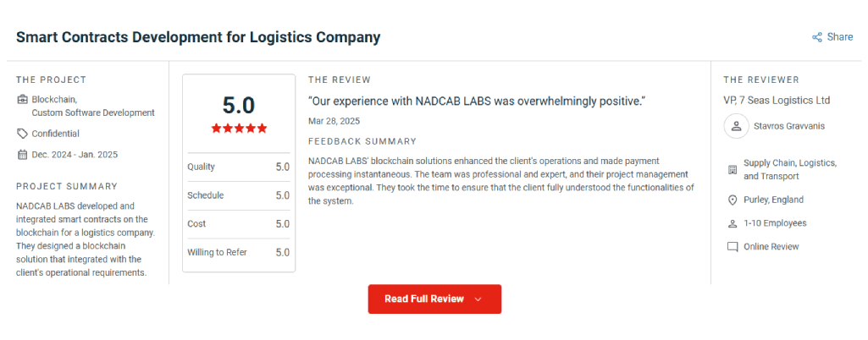Click the location pin beside Purley, England
The height and width of the screenshot is (340, 868).
(x=733, y=200)
